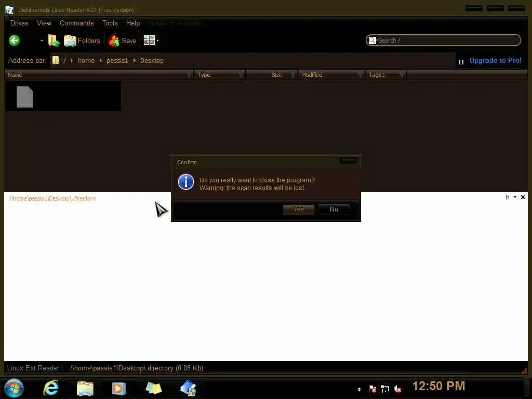This screenshot has width=532, height=399.
Task: Expand the arrow before home
Action: point(72,60)
